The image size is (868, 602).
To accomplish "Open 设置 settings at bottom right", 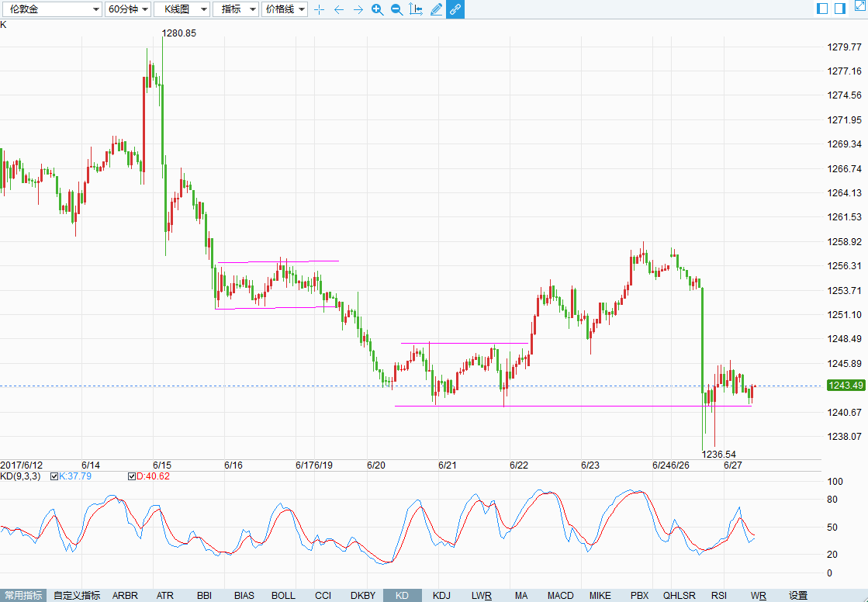I will (798, 596).
